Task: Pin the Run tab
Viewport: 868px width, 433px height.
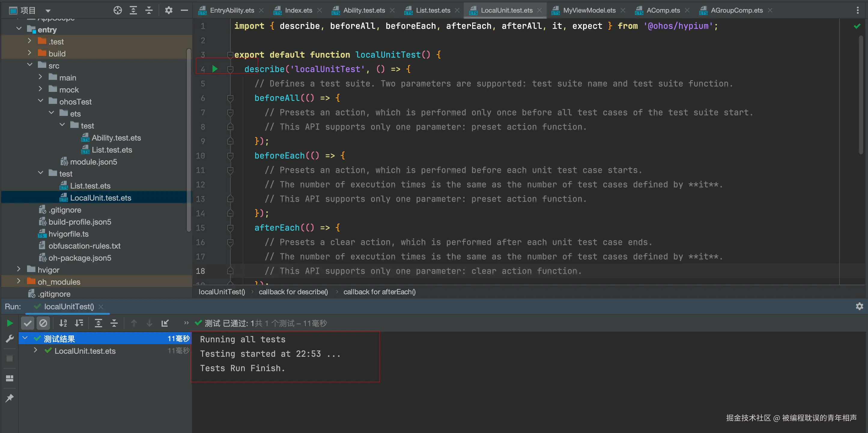Action: pyautogui.click(x=9, y=398)
